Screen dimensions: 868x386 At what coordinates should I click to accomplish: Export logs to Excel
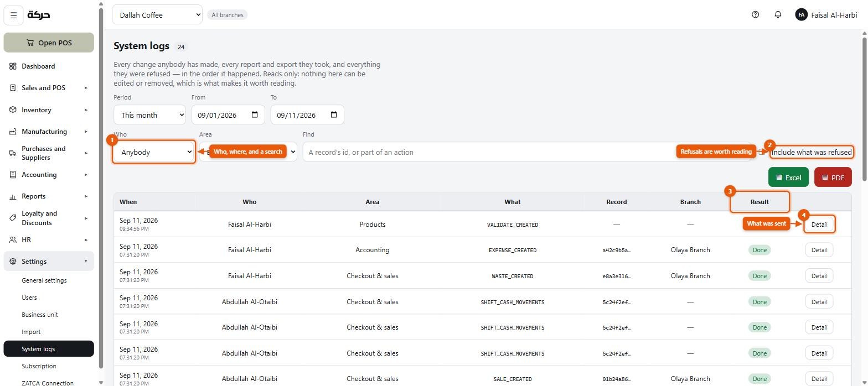(788, 178)
